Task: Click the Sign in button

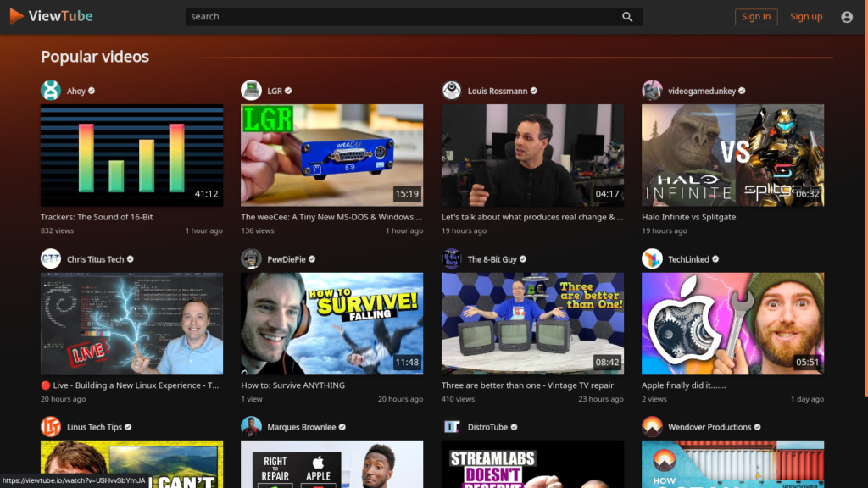Action: [x=755, y=17]
